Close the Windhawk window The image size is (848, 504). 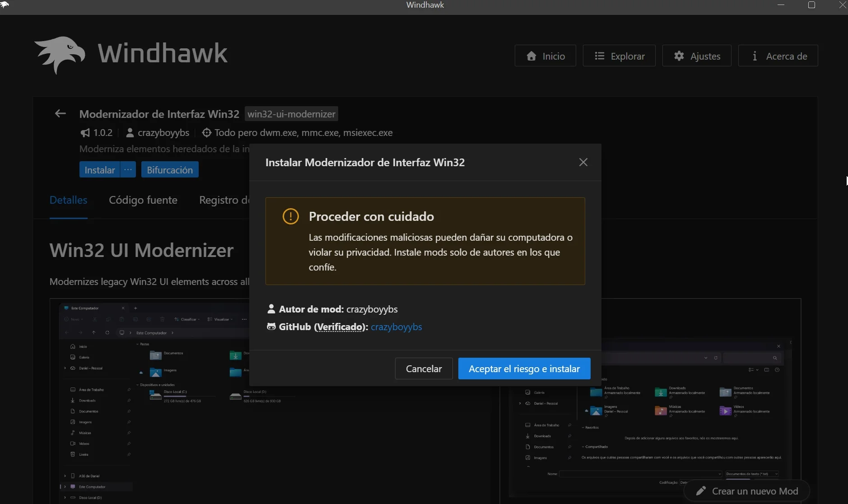pyautogui.click(x=842, y=5)
